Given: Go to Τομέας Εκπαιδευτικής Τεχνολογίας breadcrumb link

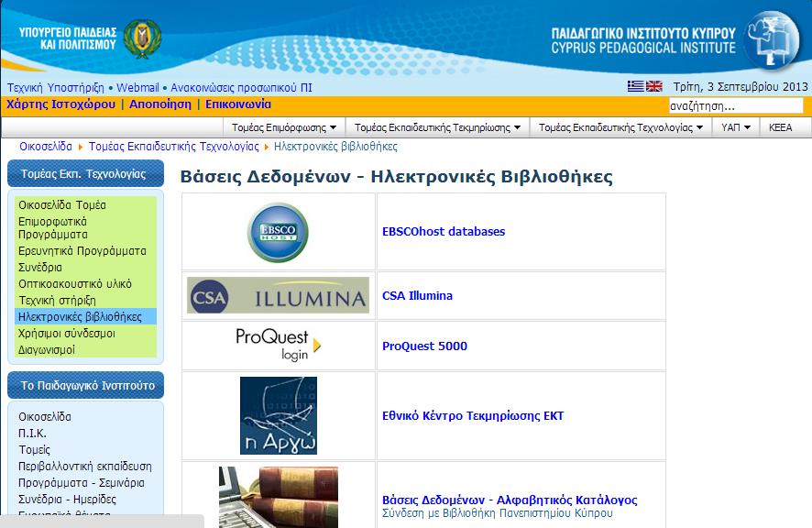Looking at the screenshot, I should (x=173, y=147).
